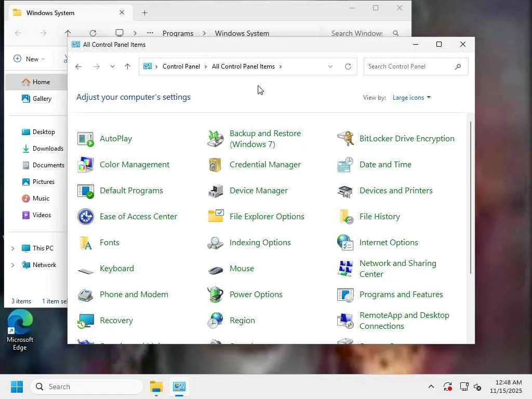Switch to File Explorer taskbar icon
Screen dimensions: 532x399
(156, 387)
